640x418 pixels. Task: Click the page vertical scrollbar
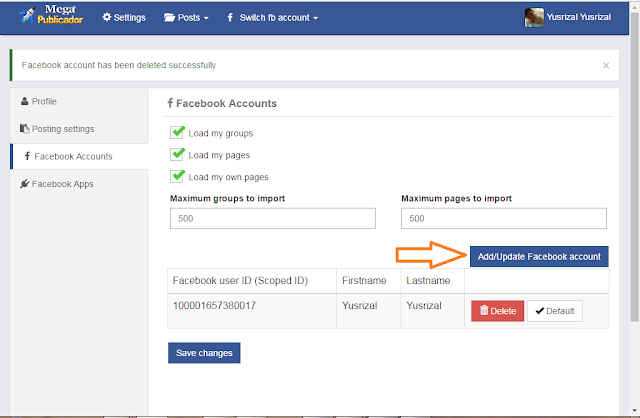pos(634,167)
